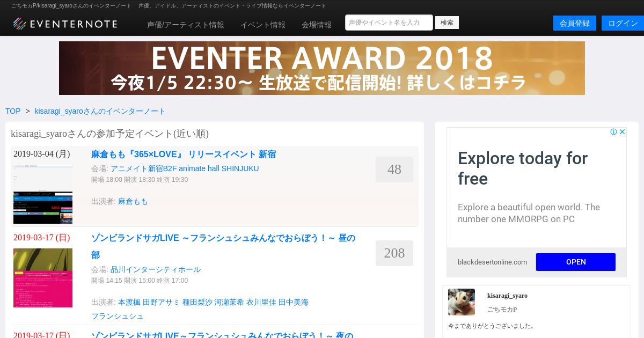Open イベント情報 menu
This screenshot has height=338, width=644.
[x=263, y=25]
